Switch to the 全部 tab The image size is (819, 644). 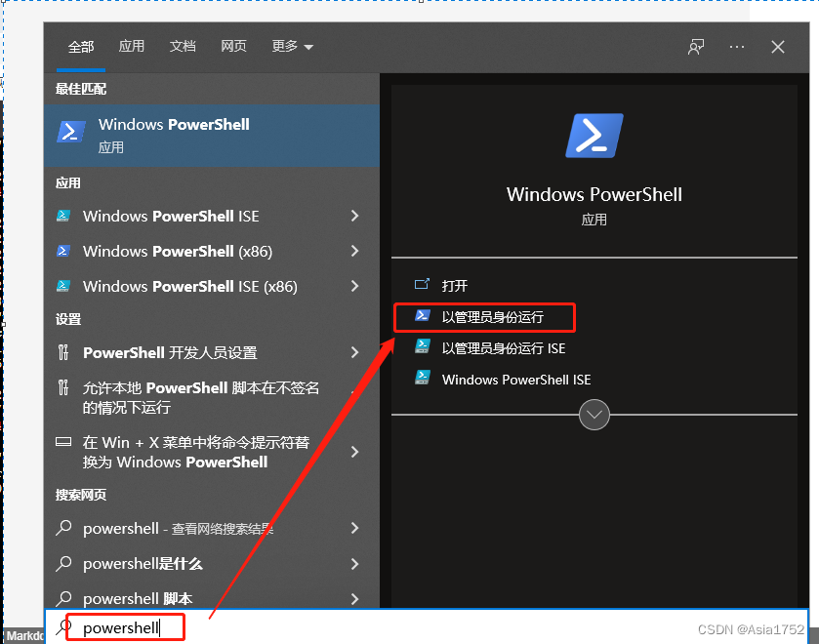(81, 47)
